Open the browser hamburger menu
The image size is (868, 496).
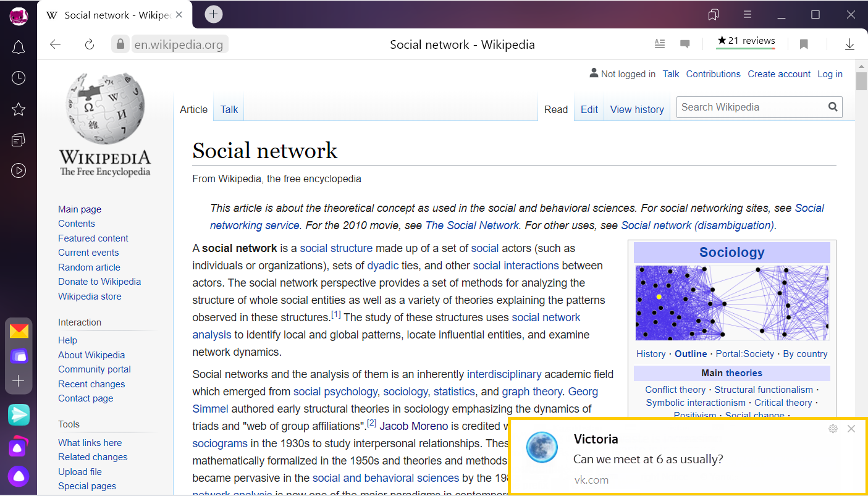tap(747, 15)
